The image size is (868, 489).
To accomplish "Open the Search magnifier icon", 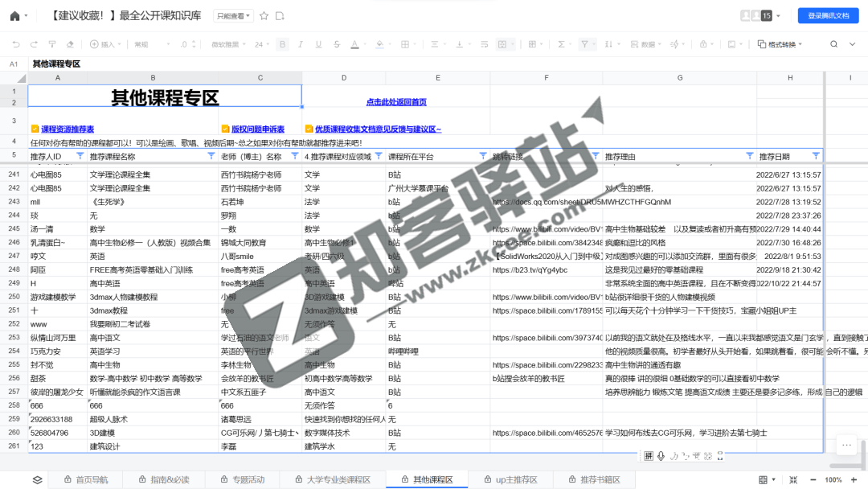I will (833, 44).
